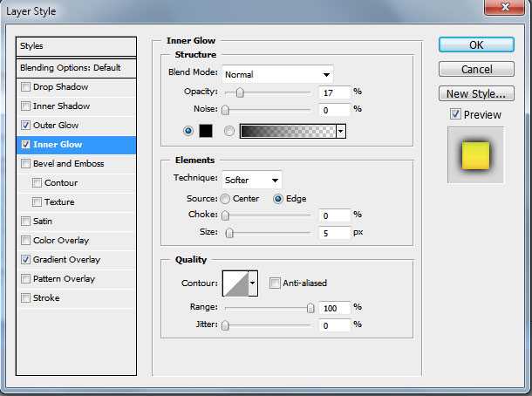Image resolution: width=532 pixels, height=396 pixels.
Task: Open the Technique dropdown set to Softer
Action: (x=251, y=180)
